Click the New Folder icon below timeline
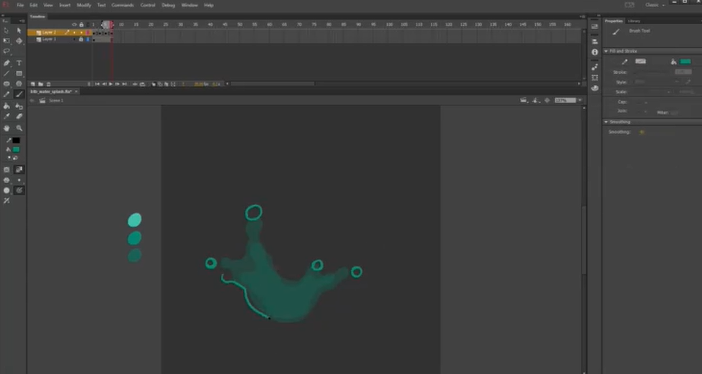The image size is (702, 374). pos(40,84)
